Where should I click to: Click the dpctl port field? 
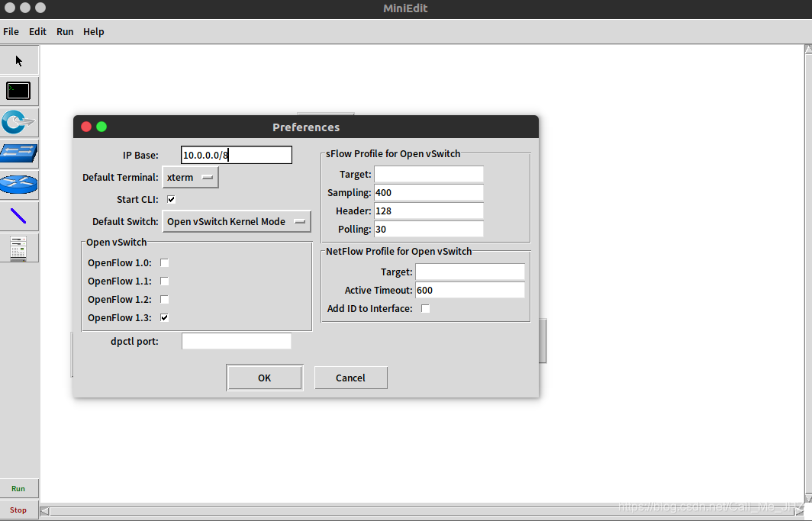[x=237, y=341]
